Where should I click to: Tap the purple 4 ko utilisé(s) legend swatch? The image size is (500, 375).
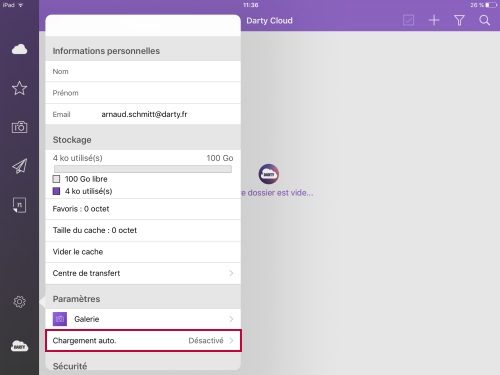[x=56, y=191]
